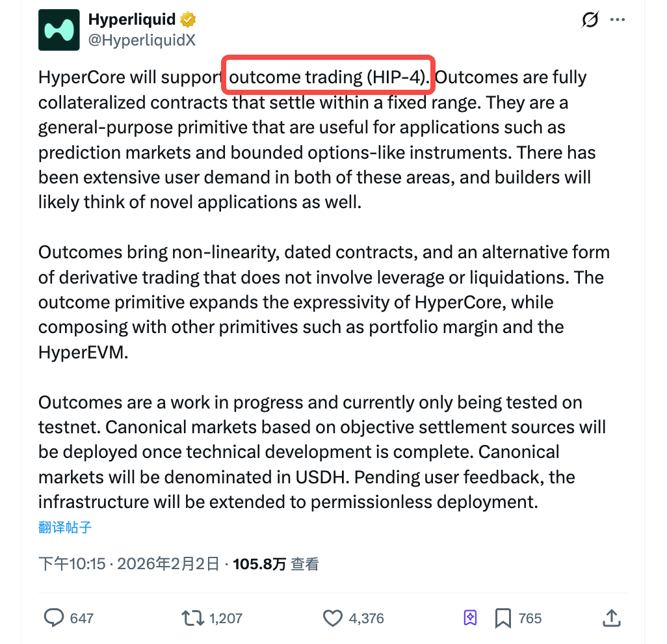Like the post with the heart icon

[x=333, y=618]
